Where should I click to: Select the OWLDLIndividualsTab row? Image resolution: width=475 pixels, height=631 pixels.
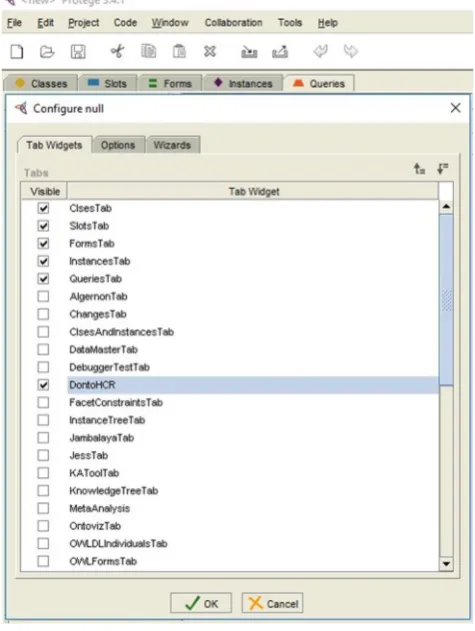tap(253, 543)
